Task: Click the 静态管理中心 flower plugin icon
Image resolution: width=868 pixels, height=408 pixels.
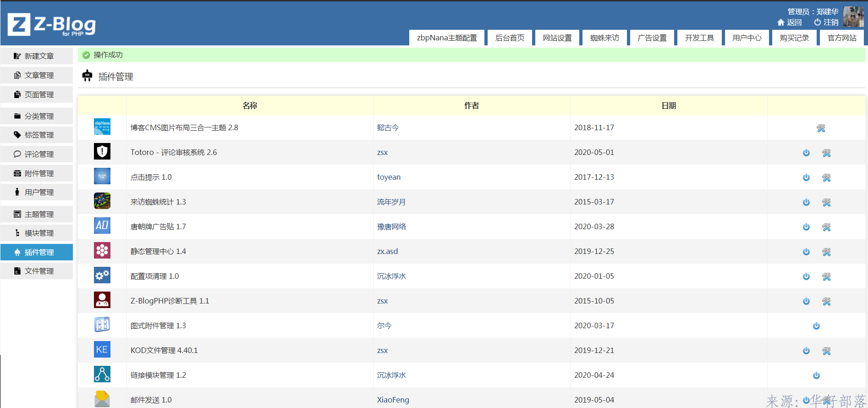Action: click(x=102, y=250)
